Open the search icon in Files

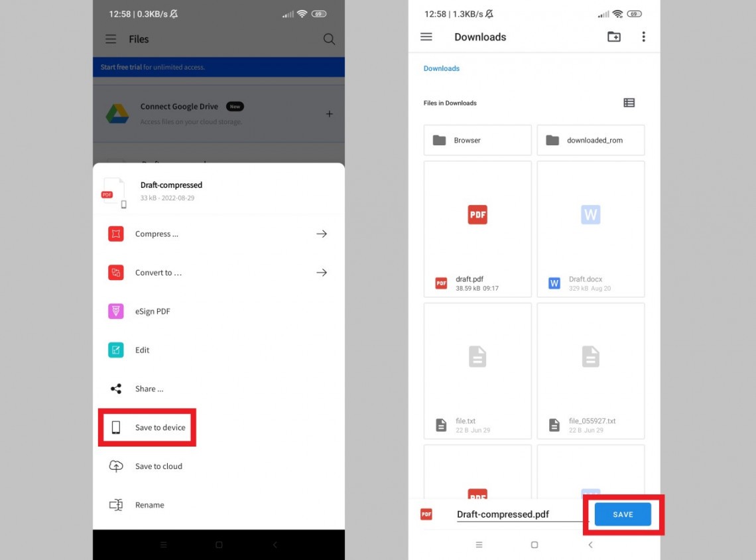[x=329, y=39]
